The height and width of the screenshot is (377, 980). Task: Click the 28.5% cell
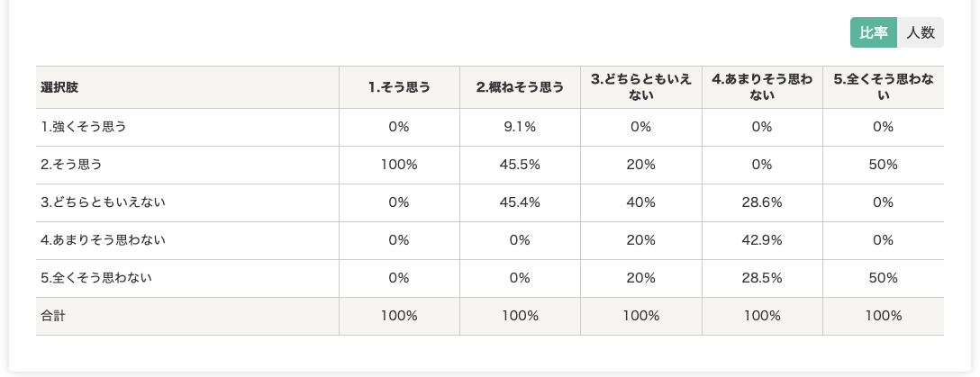click(x=761, y=278)
